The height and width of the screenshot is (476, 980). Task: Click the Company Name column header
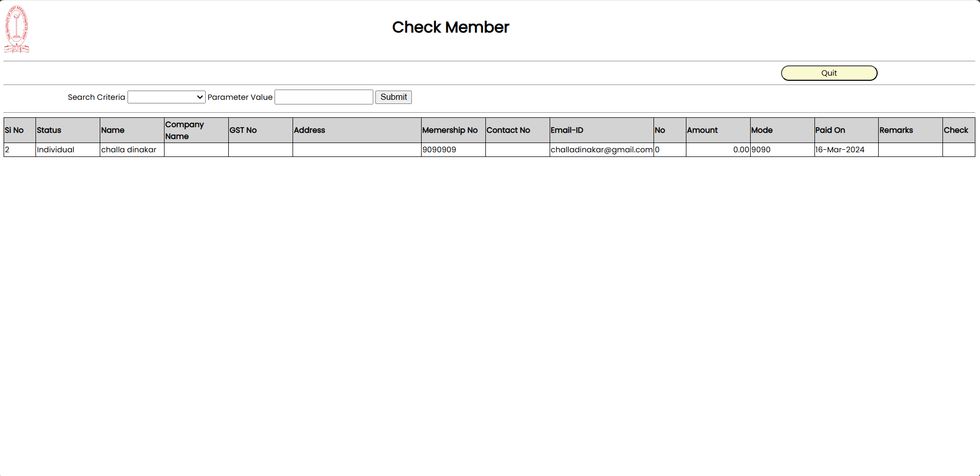point(185,130)
